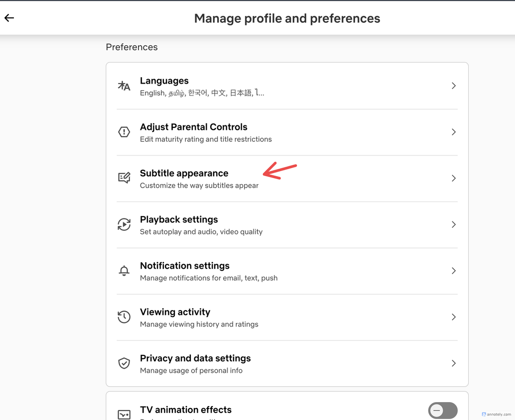Open Privacy and data settings

[x=287, y=364]
